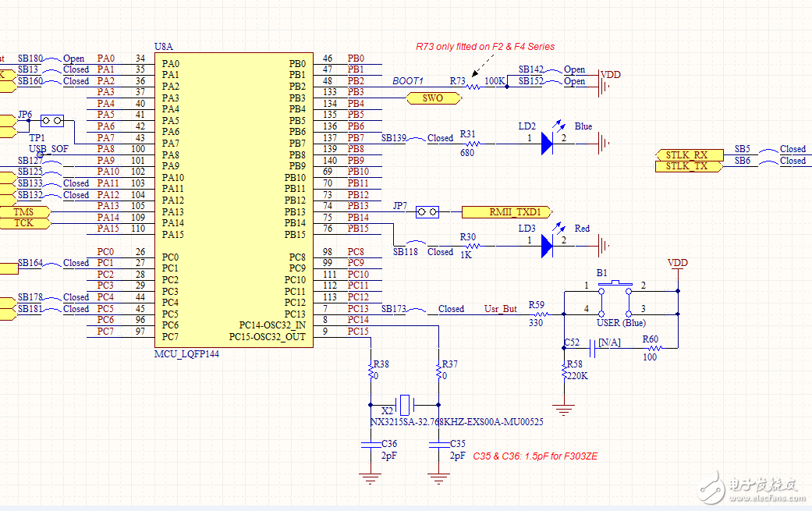Select the STLK_RX port label

pos(686,154)
